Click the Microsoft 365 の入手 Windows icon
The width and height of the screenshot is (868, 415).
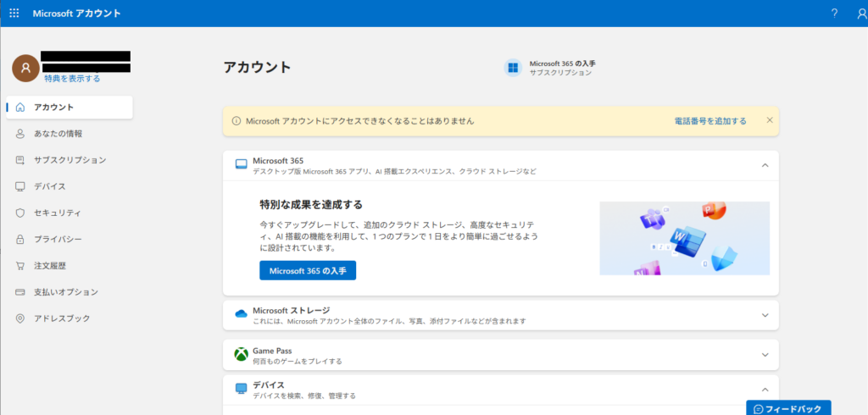pos(512,68)
